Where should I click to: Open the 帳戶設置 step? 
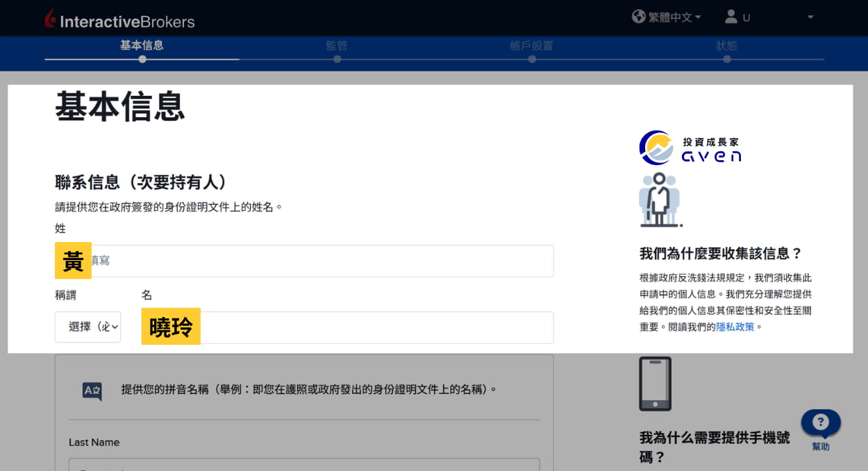click(x=531, y=45)
